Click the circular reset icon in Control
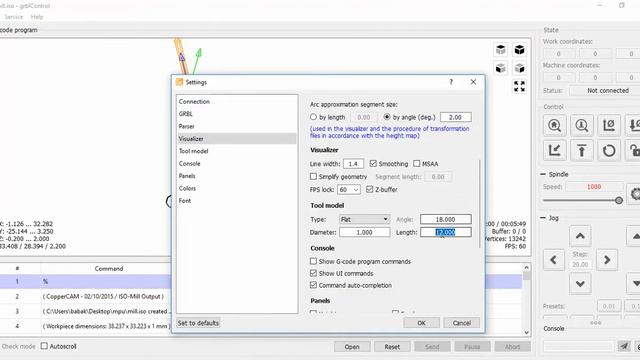This screenshot has height=360, width=640. click(609, 151)
